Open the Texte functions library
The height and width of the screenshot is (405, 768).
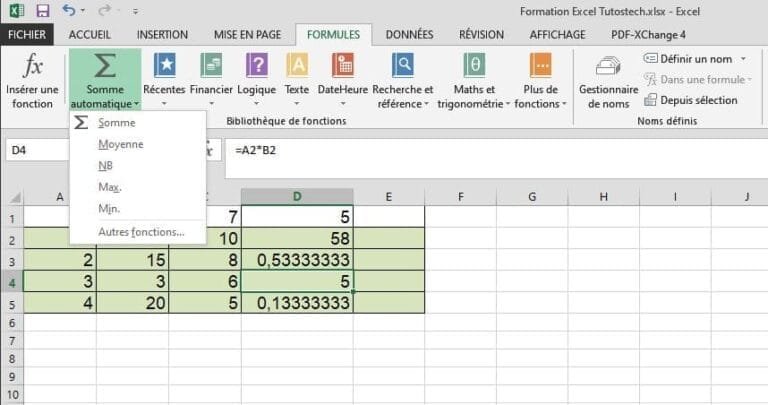pos(297,79)
